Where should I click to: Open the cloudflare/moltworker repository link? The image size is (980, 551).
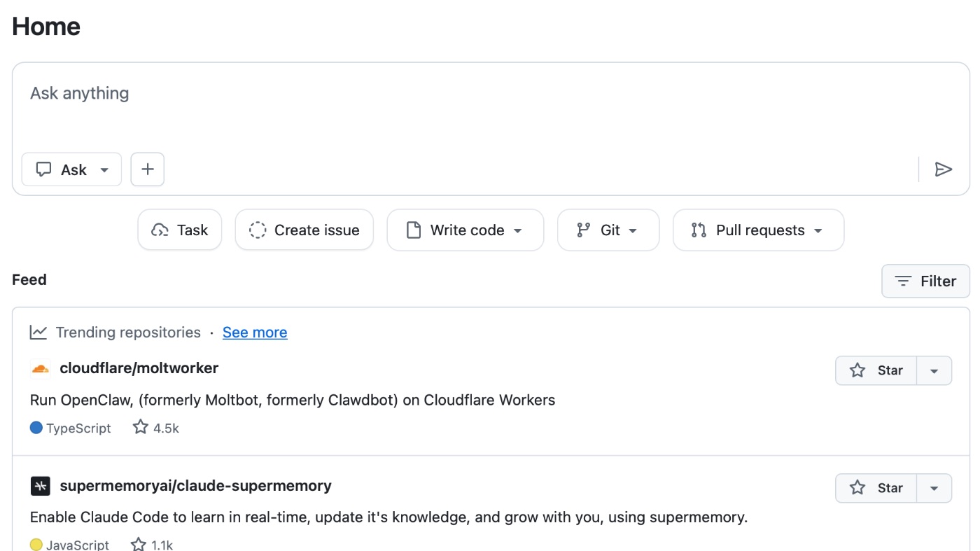139,368
